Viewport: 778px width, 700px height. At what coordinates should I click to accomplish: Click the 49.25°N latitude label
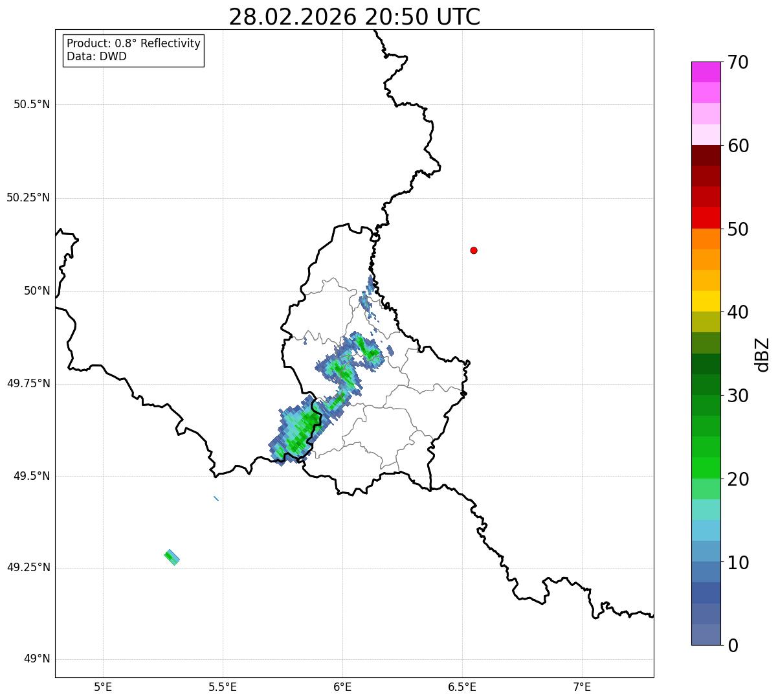tap(28, 568)
